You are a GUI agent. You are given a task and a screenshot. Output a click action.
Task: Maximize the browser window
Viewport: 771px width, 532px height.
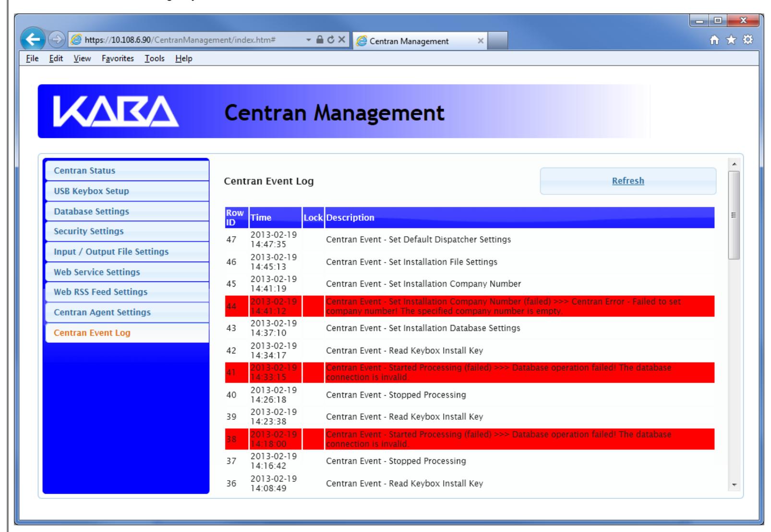(719, 21)
